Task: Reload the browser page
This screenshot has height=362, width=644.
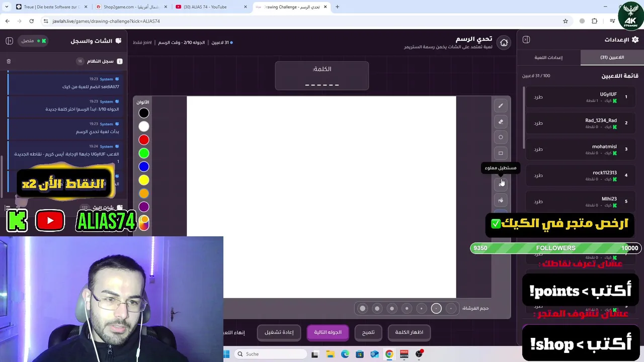Action: [x=31, y=21]
